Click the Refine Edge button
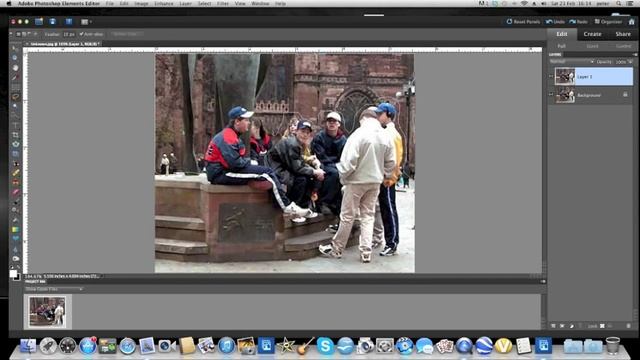This screenshot has width=640, height=360. click(126, 34)
